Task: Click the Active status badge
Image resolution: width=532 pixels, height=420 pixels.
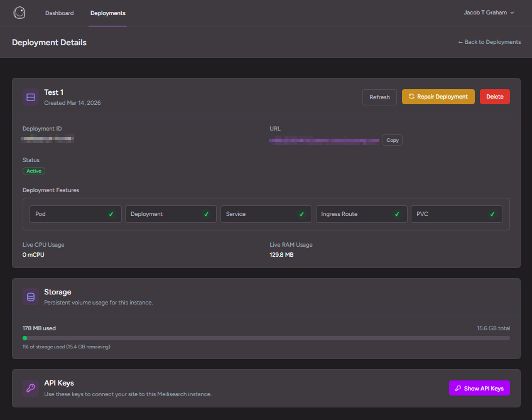Action: point(33,171)
